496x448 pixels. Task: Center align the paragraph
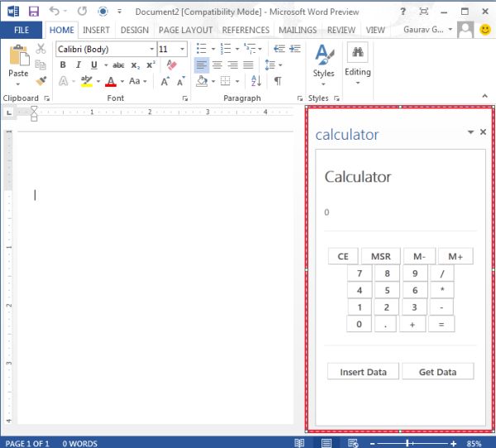(x=217, y=65)
